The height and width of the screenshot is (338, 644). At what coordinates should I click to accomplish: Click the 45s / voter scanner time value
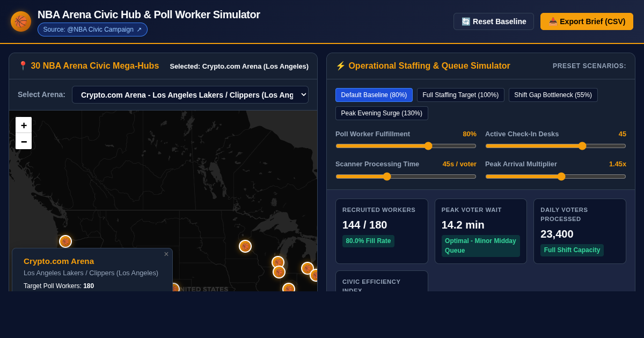coord(459,164)
